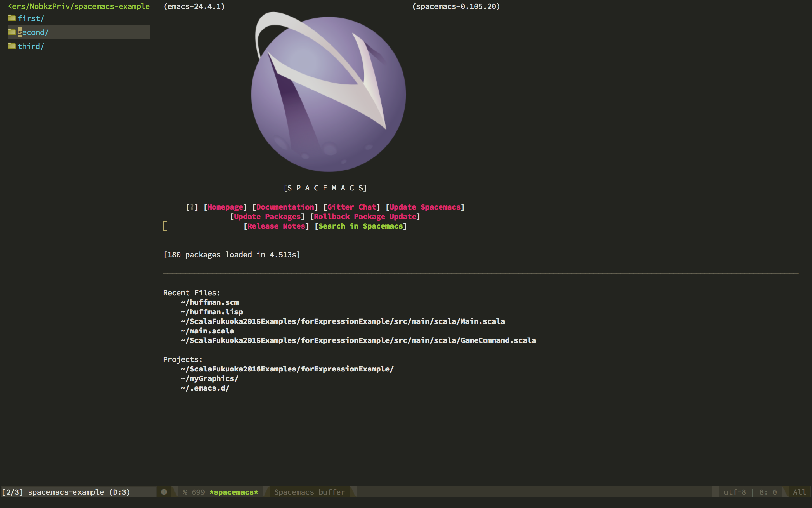This screenshot has height=508, width=812.
Task: Click the (emacs-24.4.1) version text
Action: click(x=194, y=6)
